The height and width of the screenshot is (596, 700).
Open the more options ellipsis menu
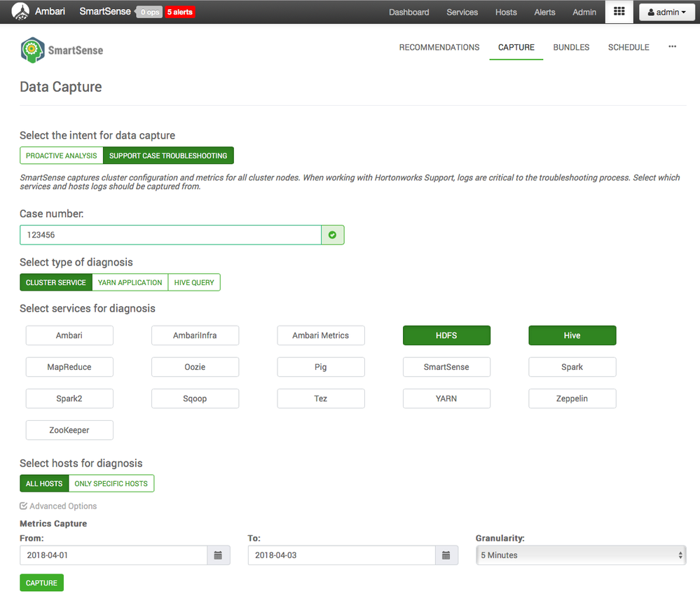(672, 47)
